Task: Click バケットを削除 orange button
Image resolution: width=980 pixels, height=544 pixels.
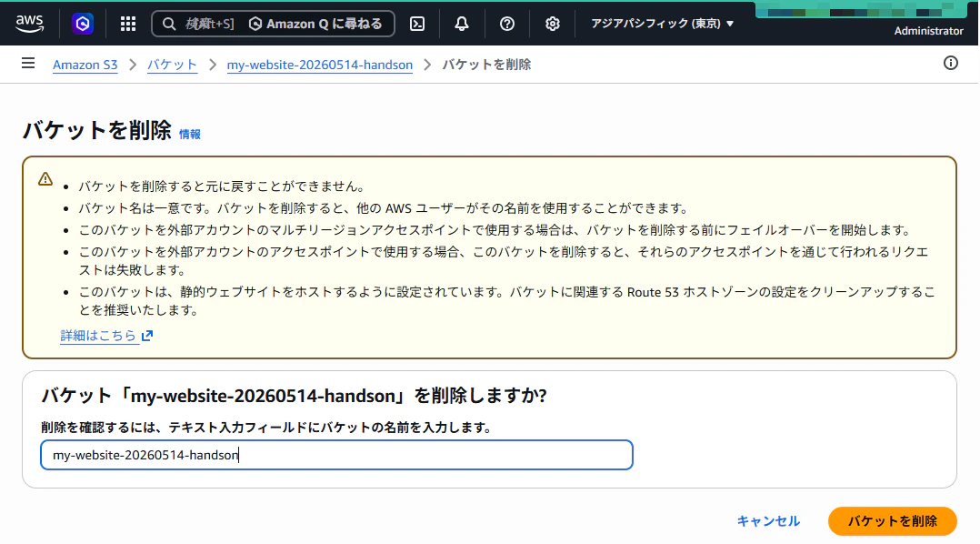Action: click(x=892, y=521)
